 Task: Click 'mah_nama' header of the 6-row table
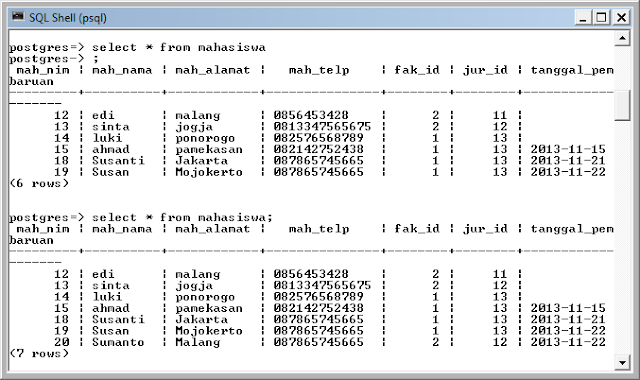click(x=122, y=70)
